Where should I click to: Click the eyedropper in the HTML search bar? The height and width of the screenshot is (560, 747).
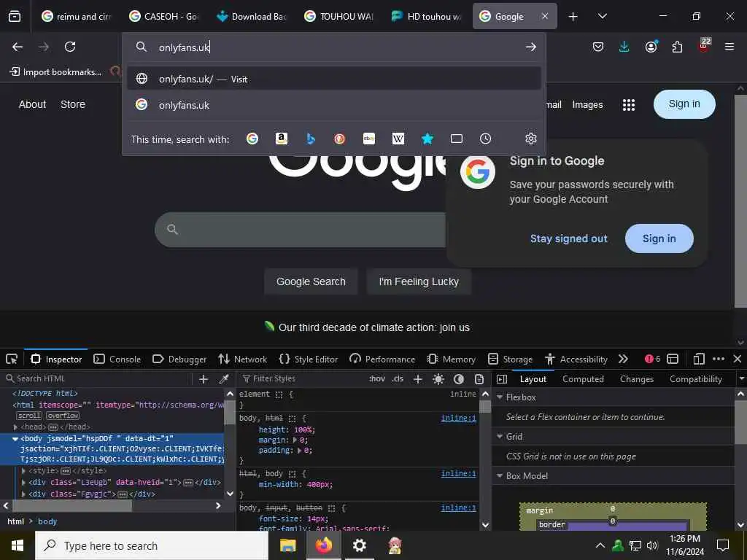point(223,379)
